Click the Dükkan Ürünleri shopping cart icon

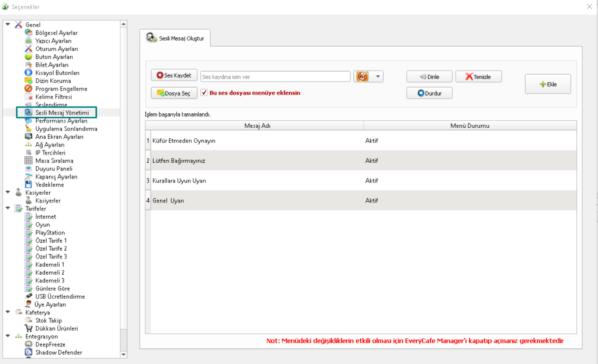point(29,328)
